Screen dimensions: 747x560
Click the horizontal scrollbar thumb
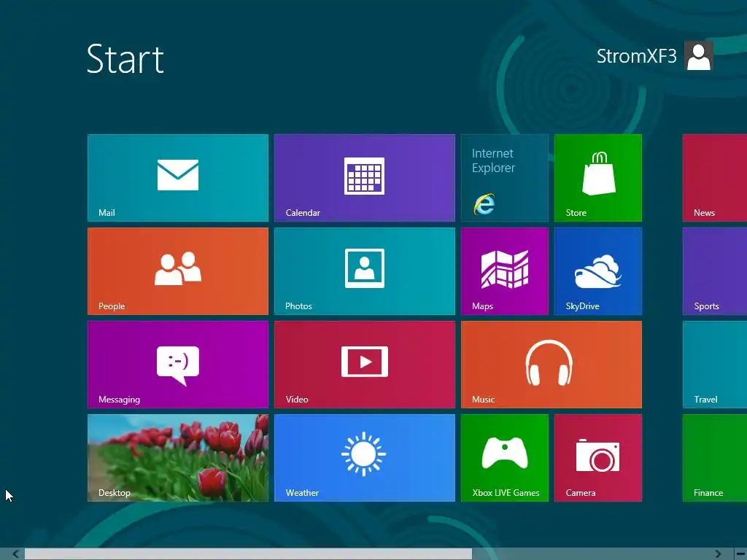(248, 554)
